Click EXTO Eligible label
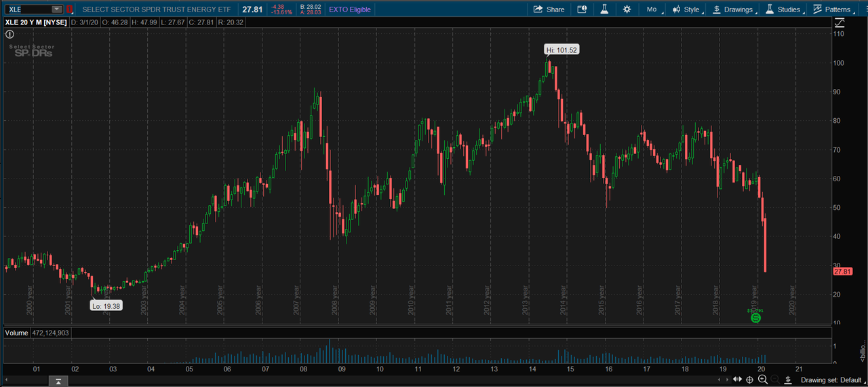This screenshot has width=868, height=387. [x=350, y=10]
